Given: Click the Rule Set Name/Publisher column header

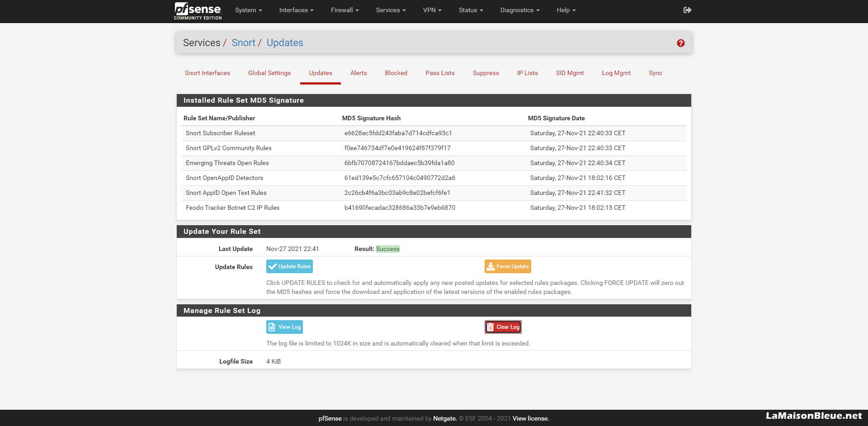Looking at the screenshot, I should click(x=219, y=118).
